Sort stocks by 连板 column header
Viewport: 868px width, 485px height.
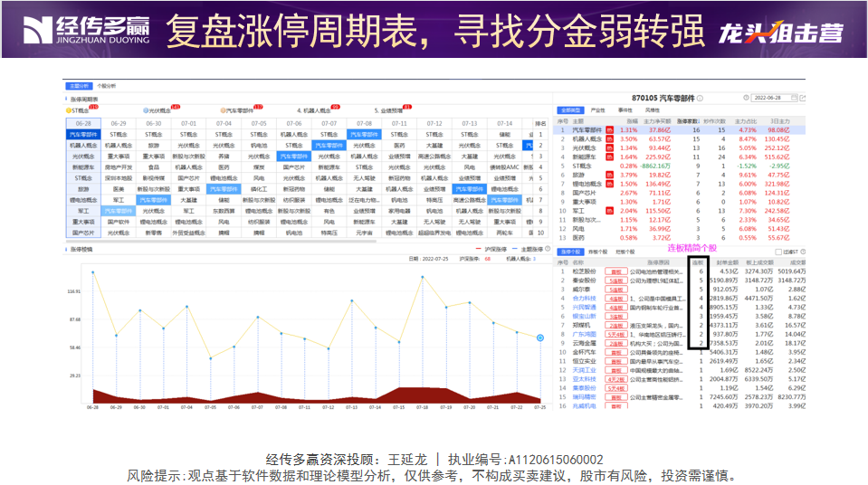click(698, 262)
